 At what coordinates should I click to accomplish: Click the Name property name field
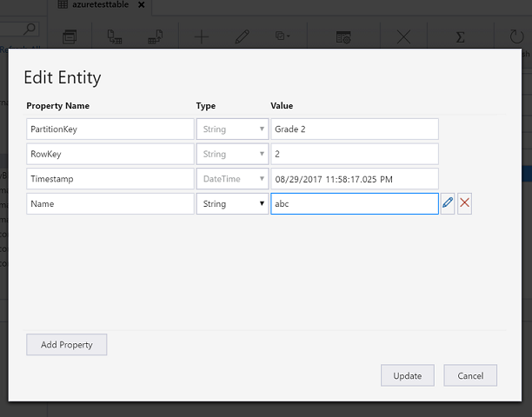point(110,203)
